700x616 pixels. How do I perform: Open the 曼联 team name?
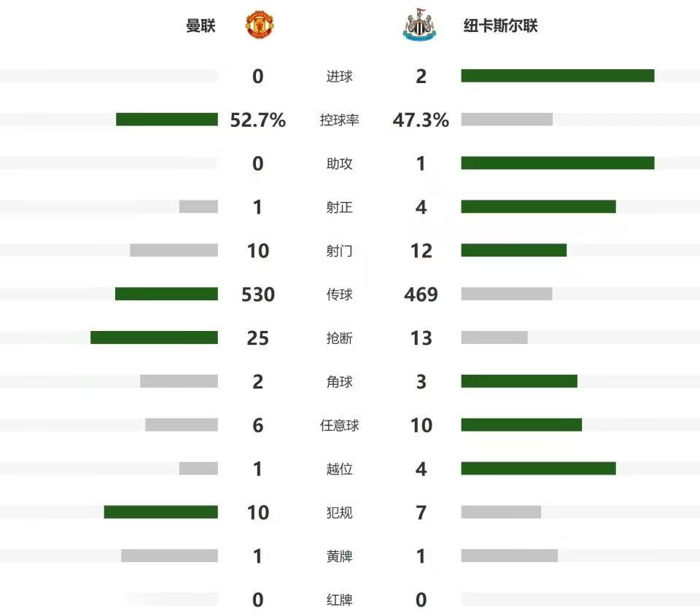pos(201,26)
